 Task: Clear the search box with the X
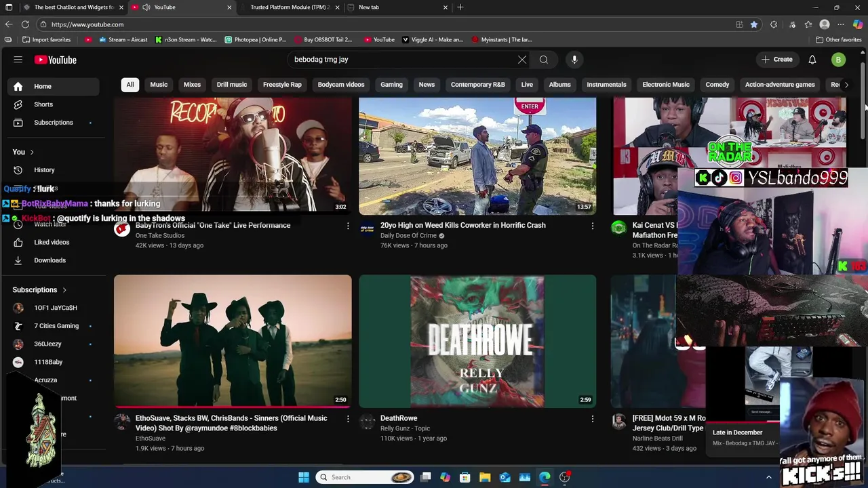pos(522,60)
